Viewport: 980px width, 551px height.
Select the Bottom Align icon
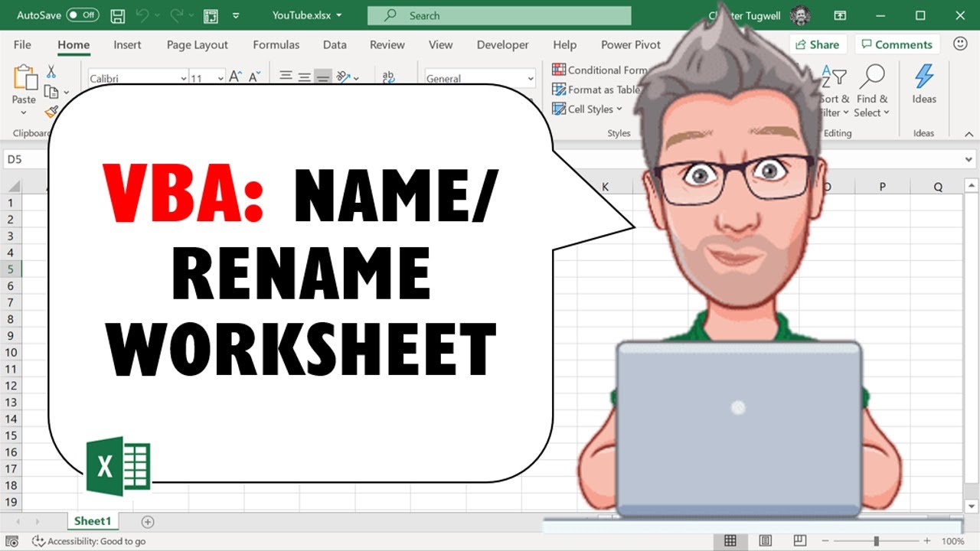(323, 77)
